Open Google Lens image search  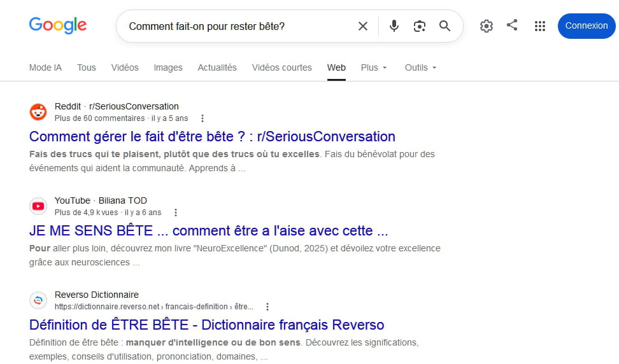tap(419, 26)
